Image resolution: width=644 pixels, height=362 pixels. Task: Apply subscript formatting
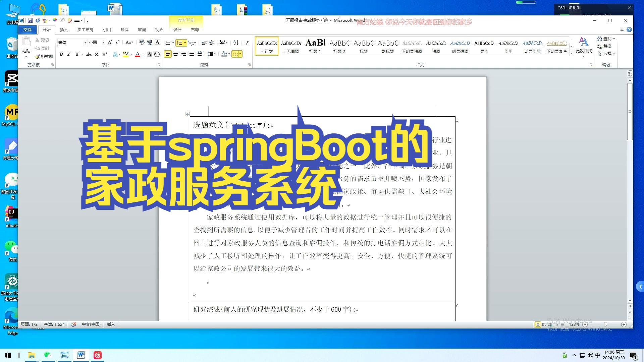pos(97,54)
